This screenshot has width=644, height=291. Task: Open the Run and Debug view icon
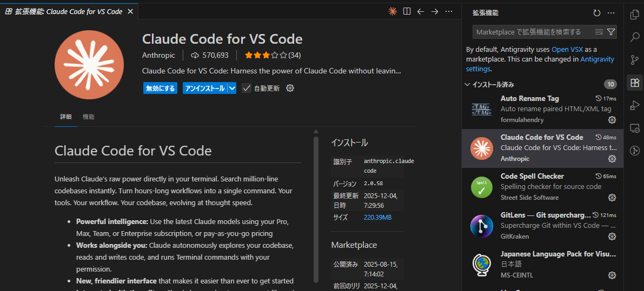[x=635, y=105]
